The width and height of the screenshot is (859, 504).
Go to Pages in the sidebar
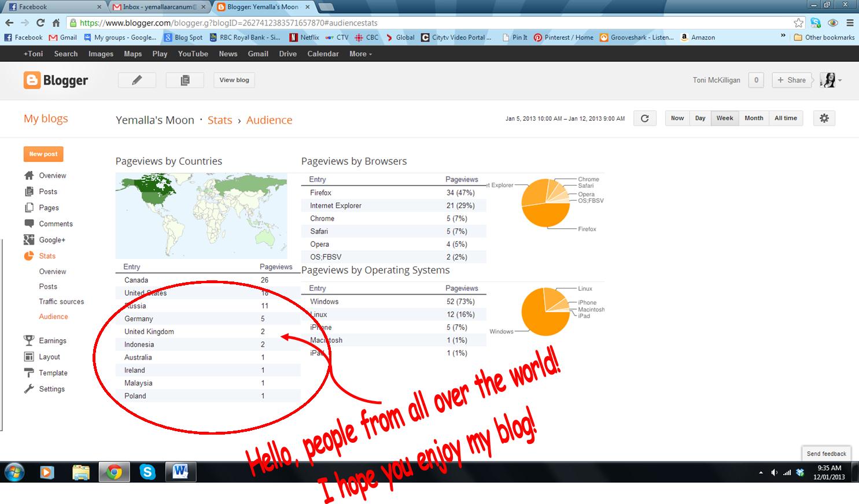pyautogui.click(x=41, y=208)
